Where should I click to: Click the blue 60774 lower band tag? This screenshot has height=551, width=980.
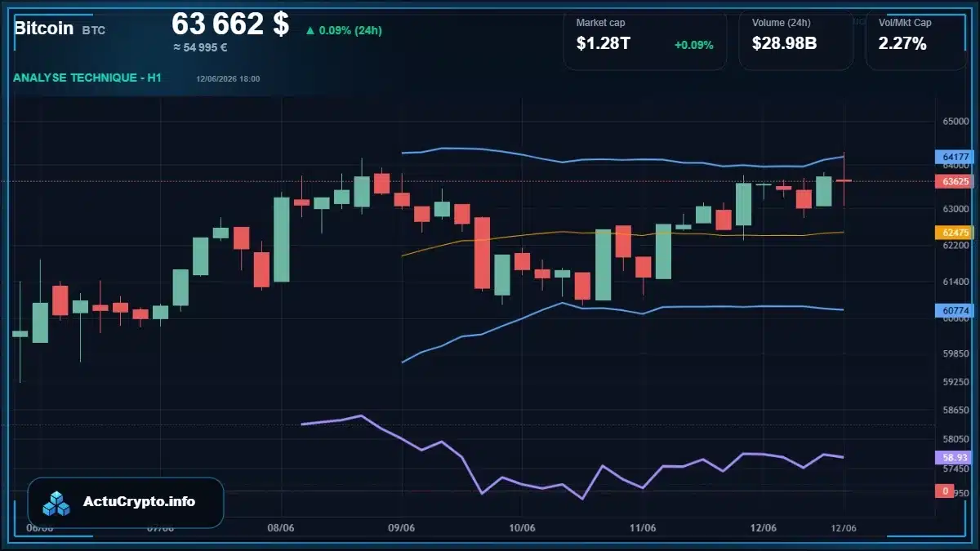coord(953,310)
